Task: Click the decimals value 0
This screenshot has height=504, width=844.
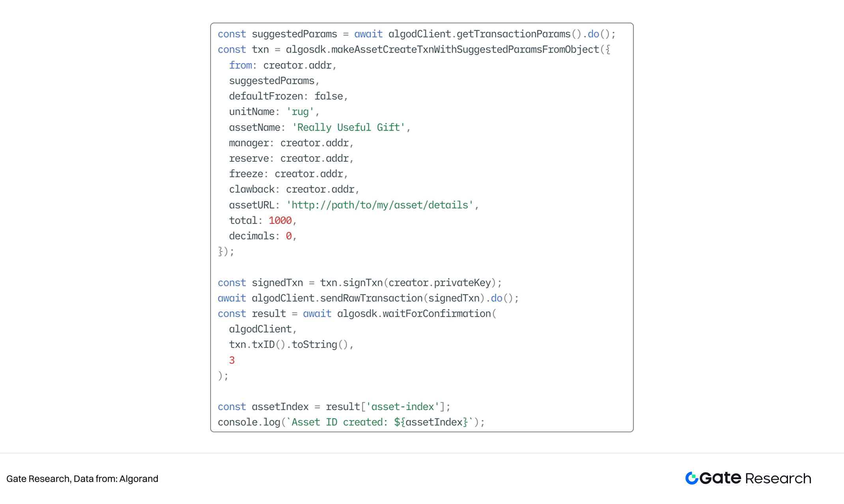Action: (289, 236)
